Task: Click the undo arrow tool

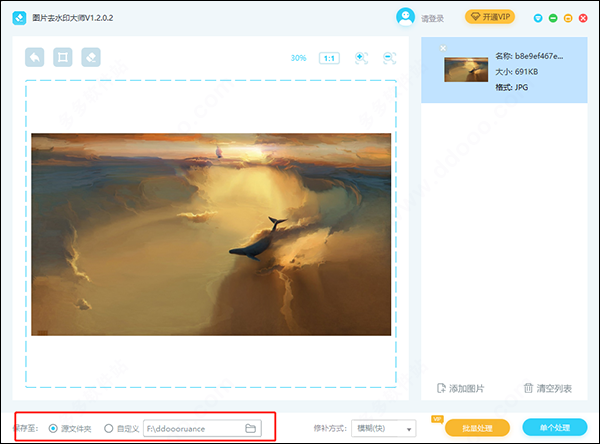Action: click(x=35, y=57)
